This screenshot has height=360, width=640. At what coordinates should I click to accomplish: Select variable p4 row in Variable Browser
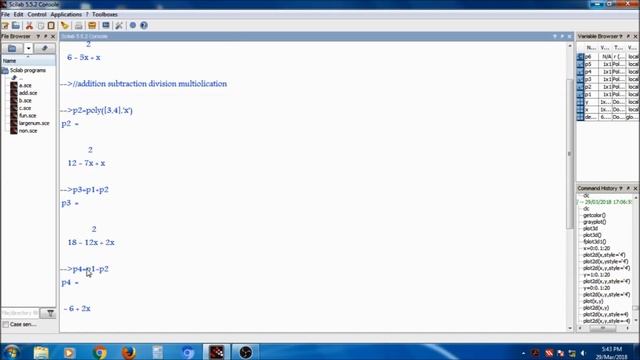pyautogui.click(x=608, y=72)
